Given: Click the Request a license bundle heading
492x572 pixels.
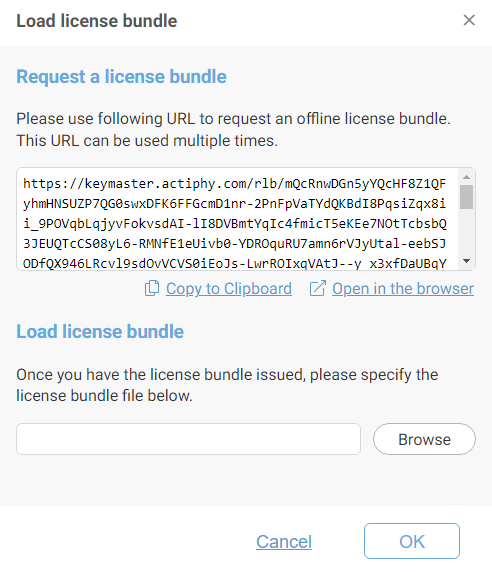Looking at the screenshot, I should pyautogui.click(x=121, y=77).
